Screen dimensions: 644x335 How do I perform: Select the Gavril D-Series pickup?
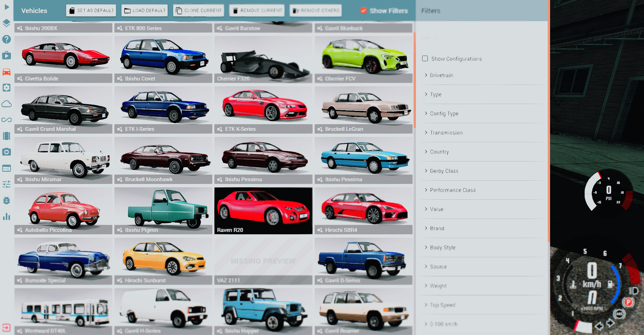point(364,261)
